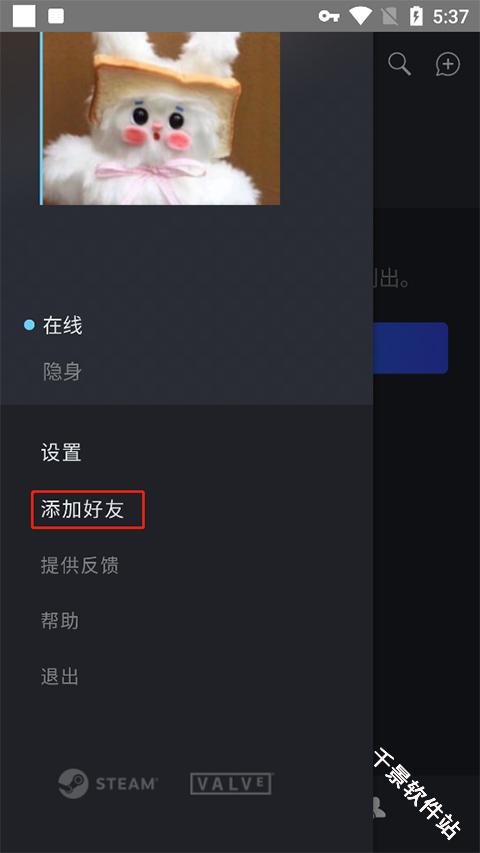
Task: Tap the second rounded notification icon
Action: click(x=56, y=16)
